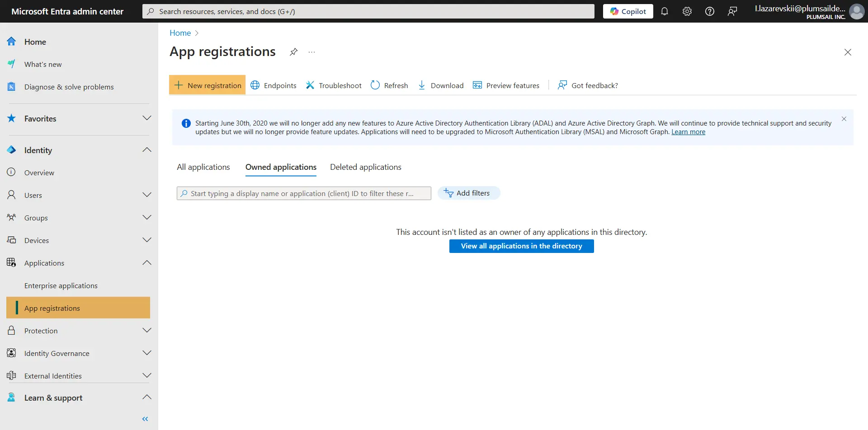This screenshot has width=868, height=430.
Task: Open the more options ellipsis near title
Action: coord(312,52)
